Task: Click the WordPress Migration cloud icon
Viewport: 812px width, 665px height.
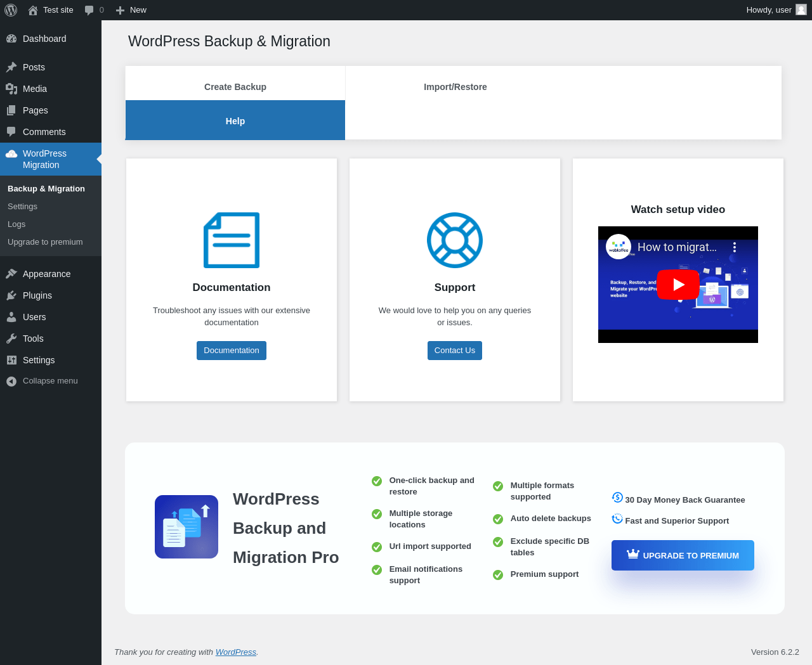Action: click(x=11, y=153)
